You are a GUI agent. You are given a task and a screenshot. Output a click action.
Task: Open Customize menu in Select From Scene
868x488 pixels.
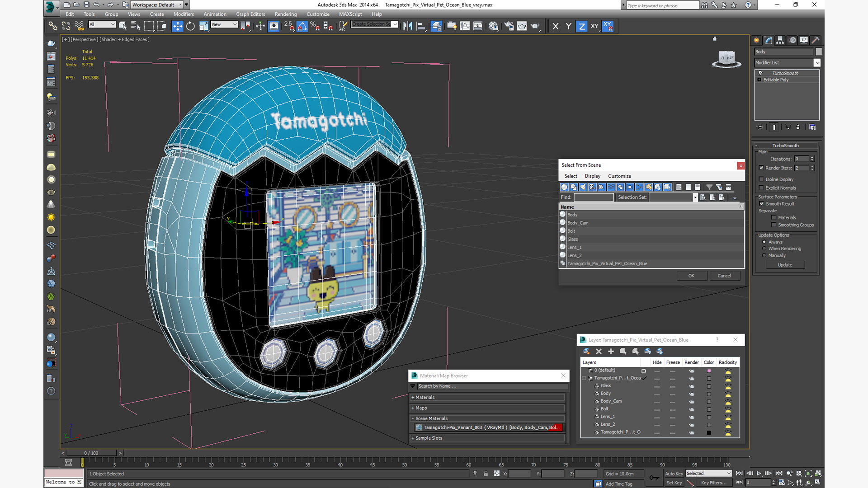619,176
